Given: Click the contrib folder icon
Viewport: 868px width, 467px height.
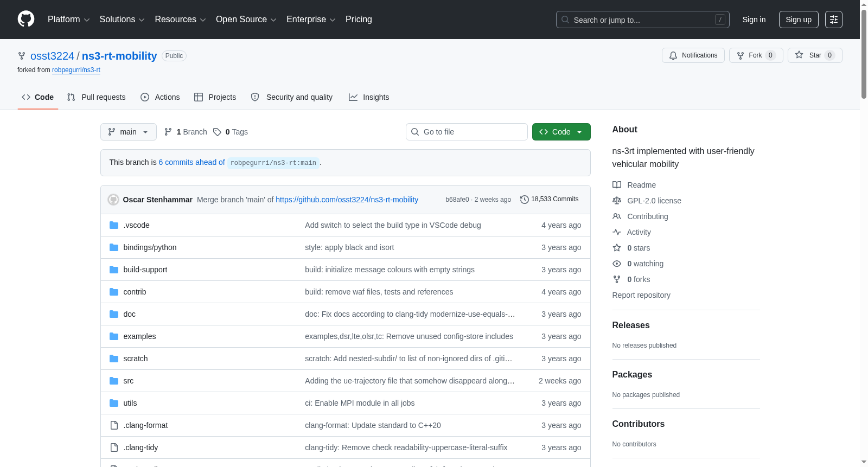Looking at the screenshot, I should (114, 292).
